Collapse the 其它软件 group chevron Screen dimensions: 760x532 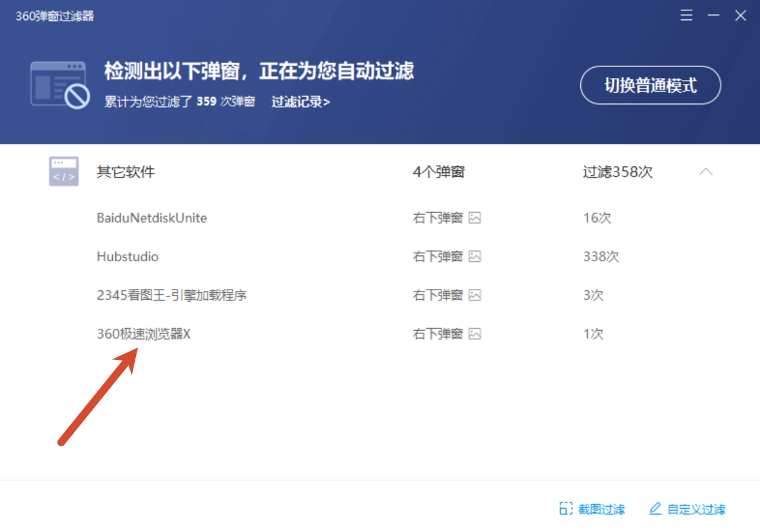coord(706,172)
